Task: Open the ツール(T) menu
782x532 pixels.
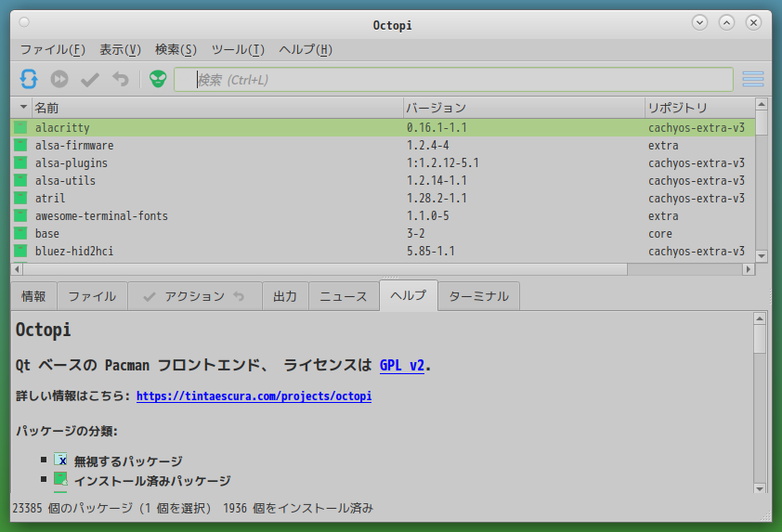Action: pyautogui.click(x=238, y=50)
